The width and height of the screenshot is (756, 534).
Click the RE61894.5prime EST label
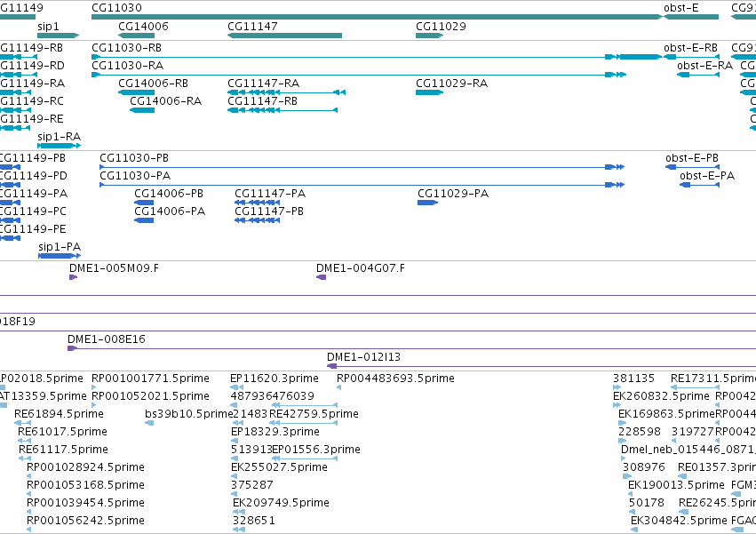(x=59, y=414)
